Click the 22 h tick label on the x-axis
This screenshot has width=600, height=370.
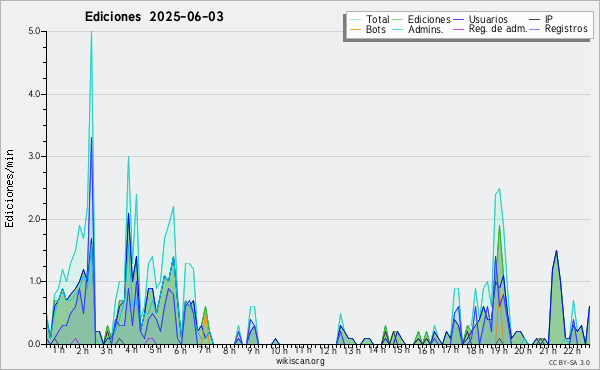pos(572,350)
